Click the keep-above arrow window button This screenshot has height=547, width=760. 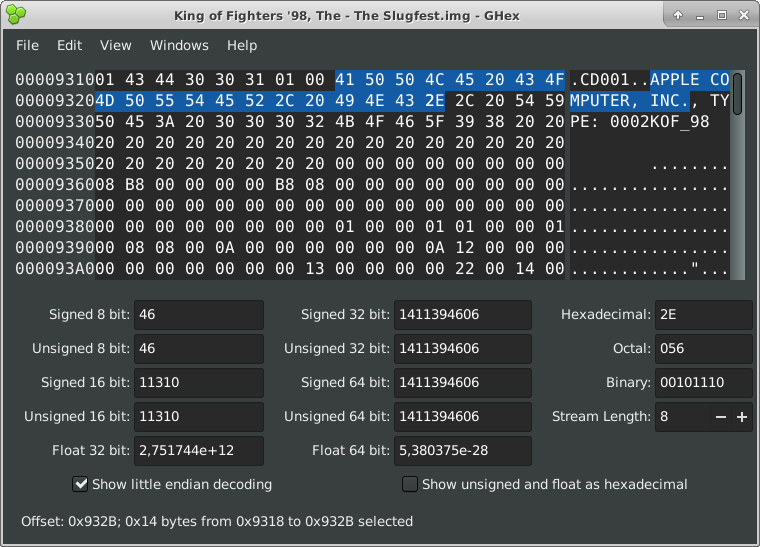[x=678, y=16]
